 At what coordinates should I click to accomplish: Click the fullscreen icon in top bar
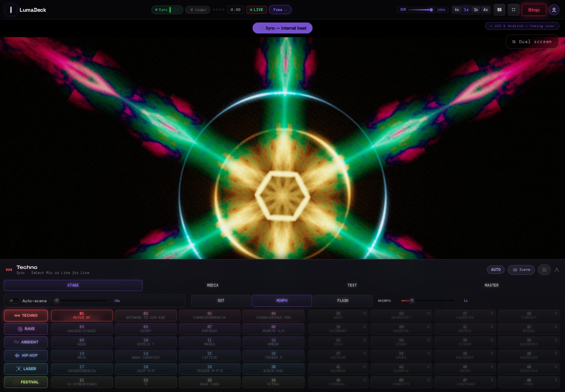pyautogui.click(x=514, y=10)
